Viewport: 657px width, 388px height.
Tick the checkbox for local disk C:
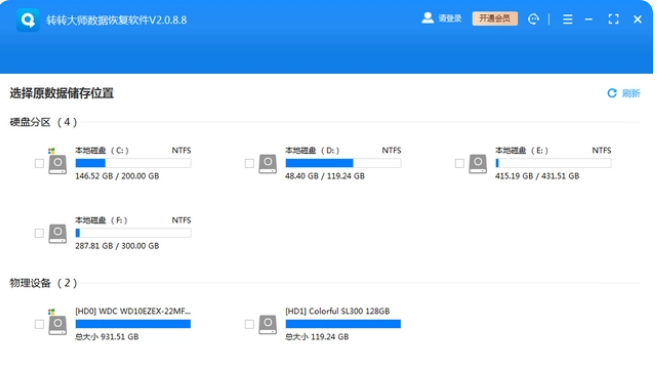(x=39, y=163)
